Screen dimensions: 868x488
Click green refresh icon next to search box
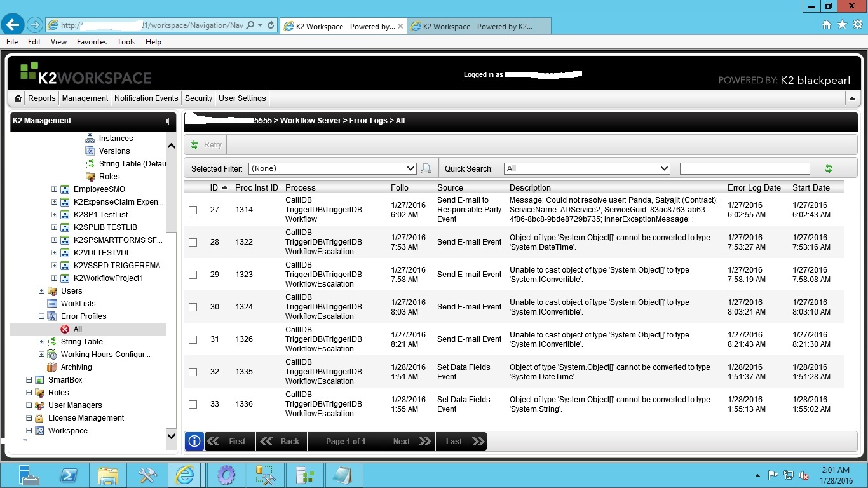point(828,168)
